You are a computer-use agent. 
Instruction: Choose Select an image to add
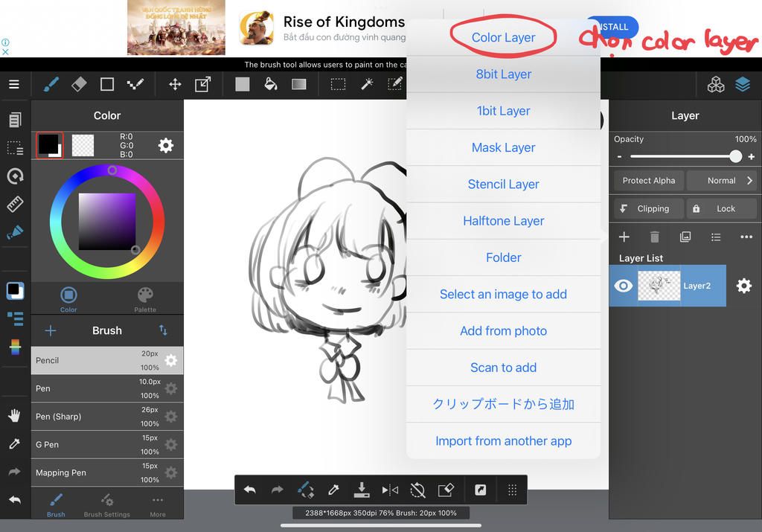504,295
